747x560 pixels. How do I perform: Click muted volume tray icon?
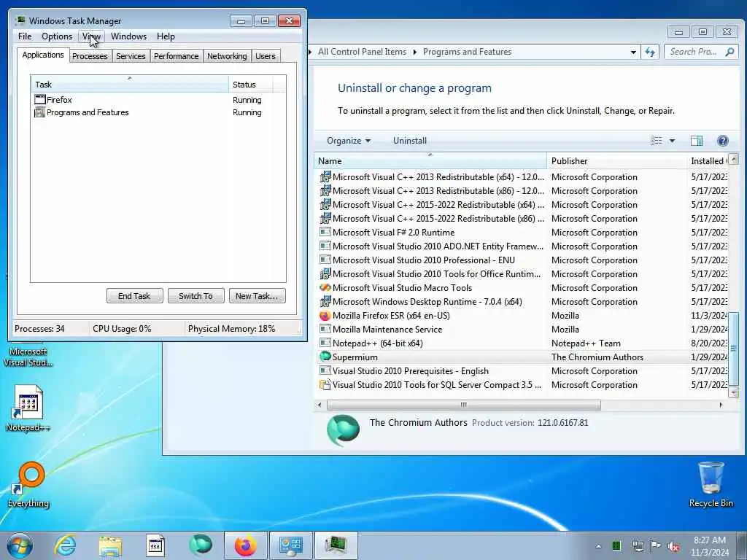(x=673, y=546)
